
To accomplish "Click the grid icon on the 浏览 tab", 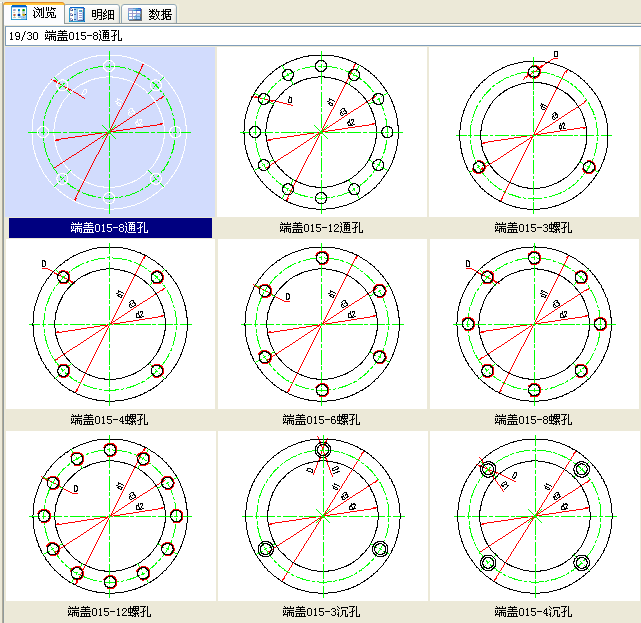I will [x=19, y=13].
